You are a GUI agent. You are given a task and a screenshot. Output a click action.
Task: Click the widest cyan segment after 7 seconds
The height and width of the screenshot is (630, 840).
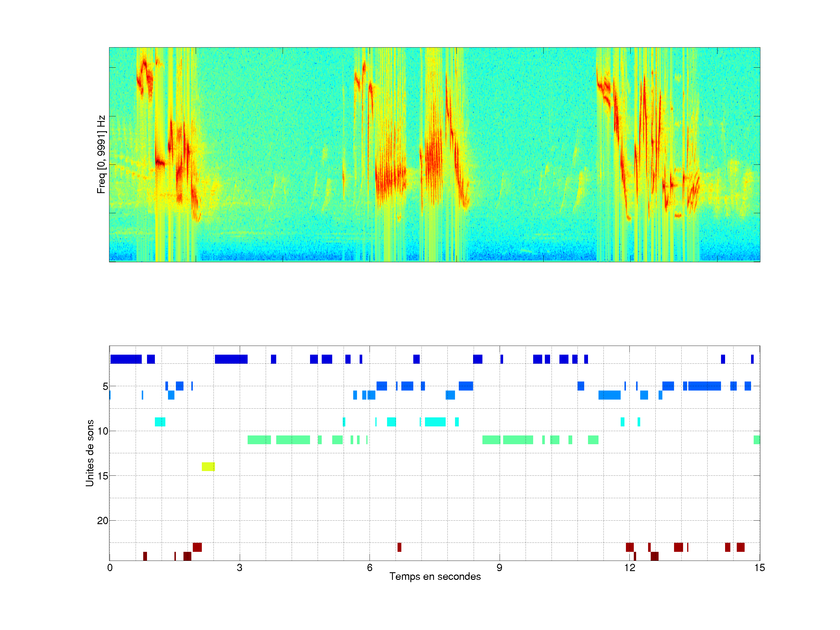(x=435, y=422)
